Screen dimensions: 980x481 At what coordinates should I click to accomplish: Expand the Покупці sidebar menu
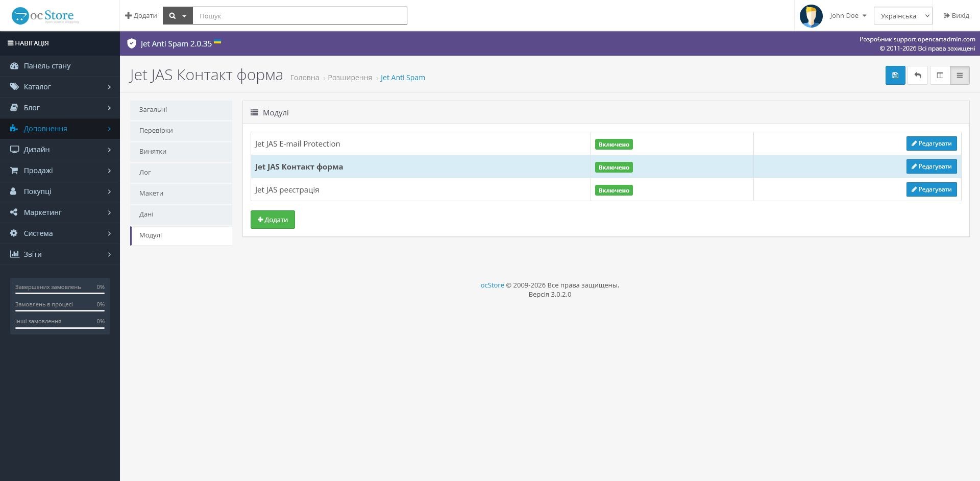pyautogui.click(x=60, y=191)
